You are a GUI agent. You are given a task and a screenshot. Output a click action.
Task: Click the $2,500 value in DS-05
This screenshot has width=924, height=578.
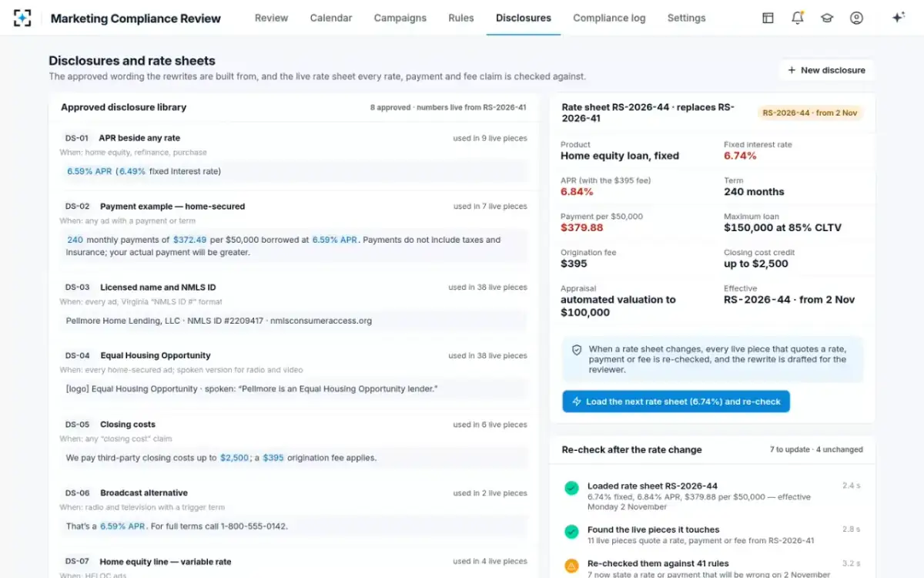coord(235,458)
